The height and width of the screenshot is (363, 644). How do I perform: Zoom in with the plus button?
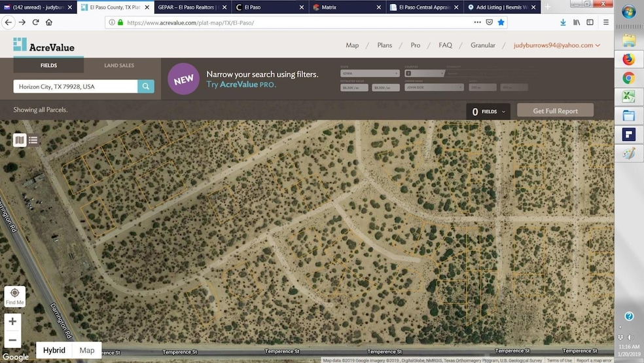coord(12,322)
